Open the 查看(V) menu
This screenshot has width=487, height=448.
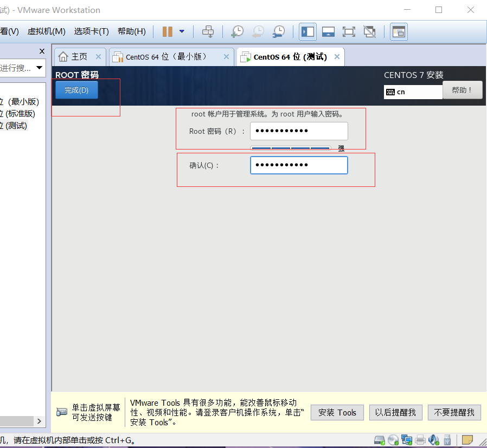point(9,31)
